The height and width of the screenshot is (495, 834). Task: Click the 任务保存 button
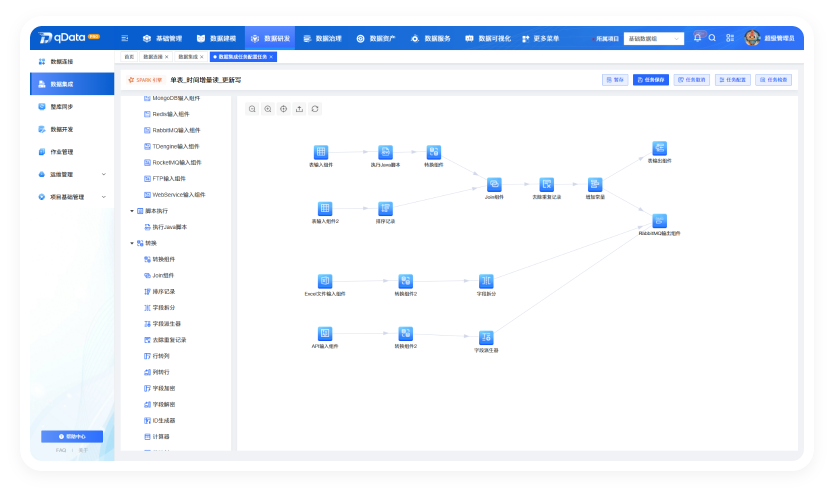pyautogui.click(x=650, y=80)
